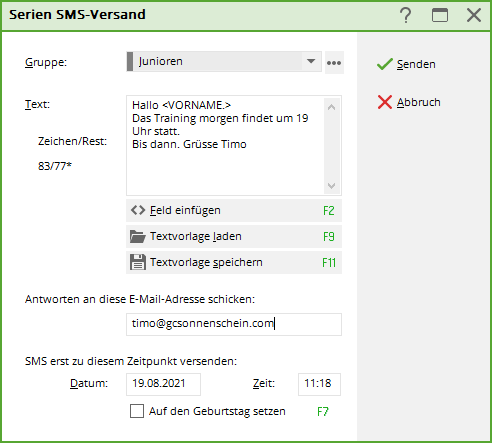Click the text area scroll up arrow
This screenshot has width=492, height=443.
pos(331,107)
